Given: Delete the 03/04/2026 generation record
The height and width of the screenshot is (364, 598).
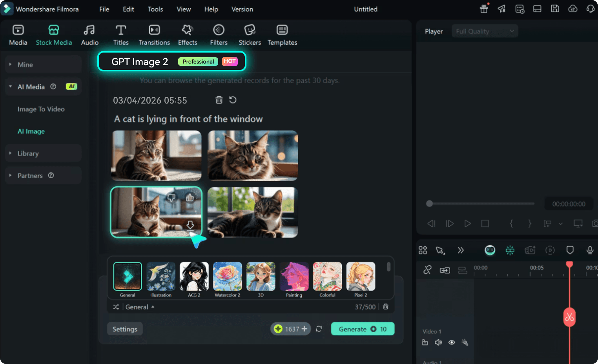Looking at the screenshot, I should coord(219,100).
